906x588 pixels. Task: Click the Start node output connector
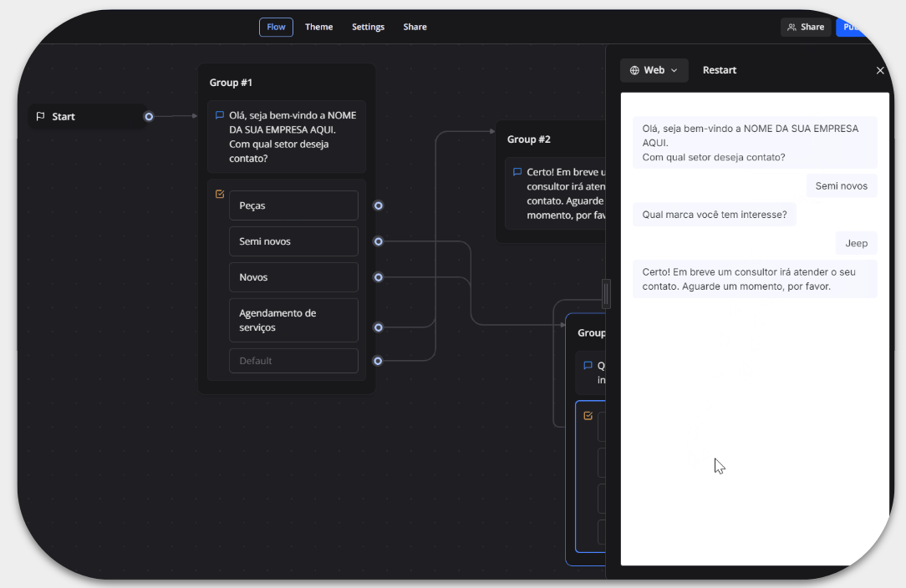click(149, 117)
